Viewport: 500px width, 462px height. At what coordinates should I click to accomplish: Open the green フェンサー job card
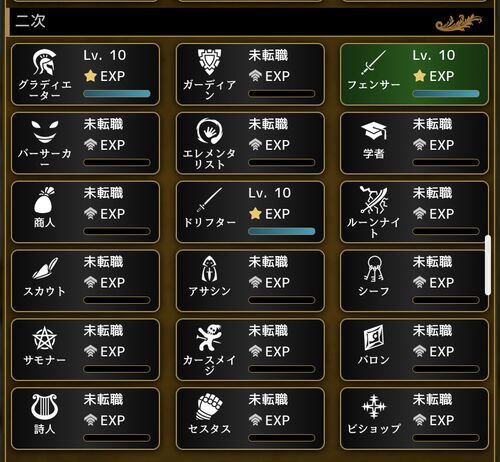(x=414, y=75)
